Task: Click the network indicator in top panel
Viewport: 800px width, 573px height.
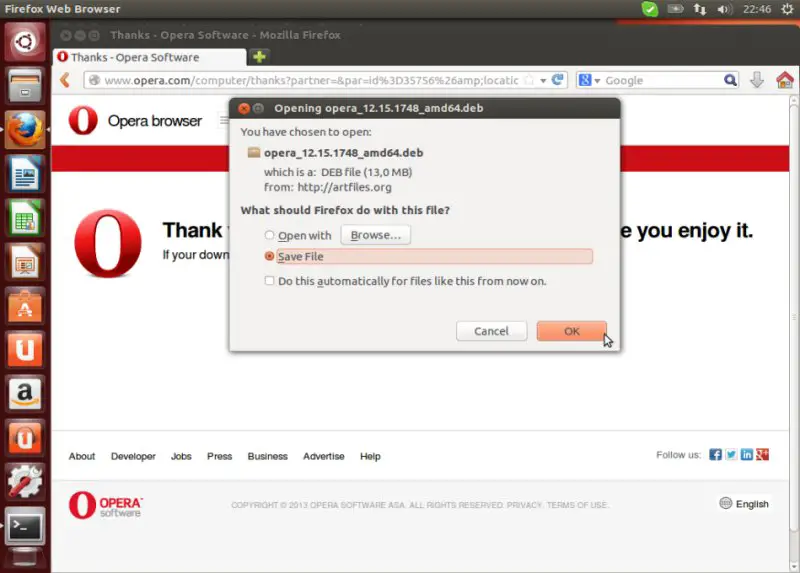Action: pyautogui.click(x=699, y=9)
